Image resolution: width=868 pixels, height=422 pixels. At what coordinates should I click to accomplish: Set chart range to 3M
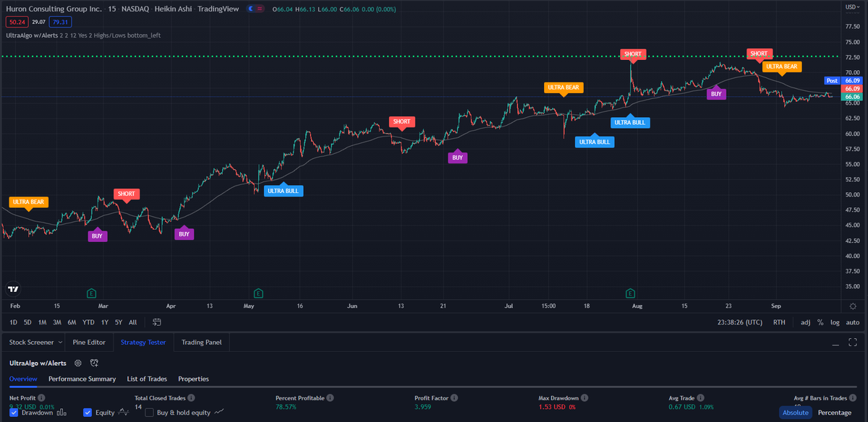[x=57, y=322]
